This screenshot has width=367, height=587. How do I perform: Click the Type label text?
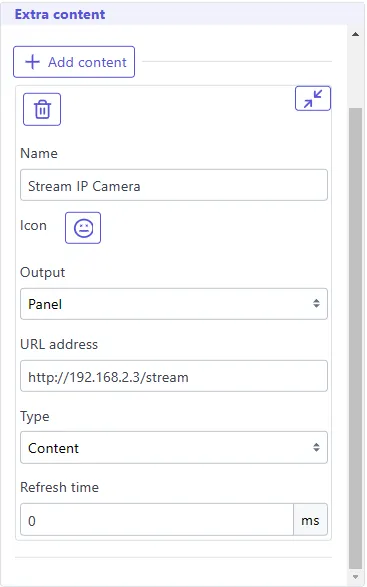click(35, 416)
